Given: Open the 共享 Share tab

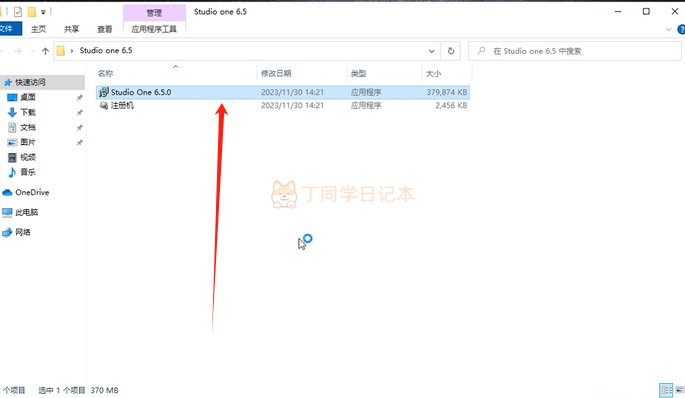Looking at the screenshot, I should coord(72,29).
